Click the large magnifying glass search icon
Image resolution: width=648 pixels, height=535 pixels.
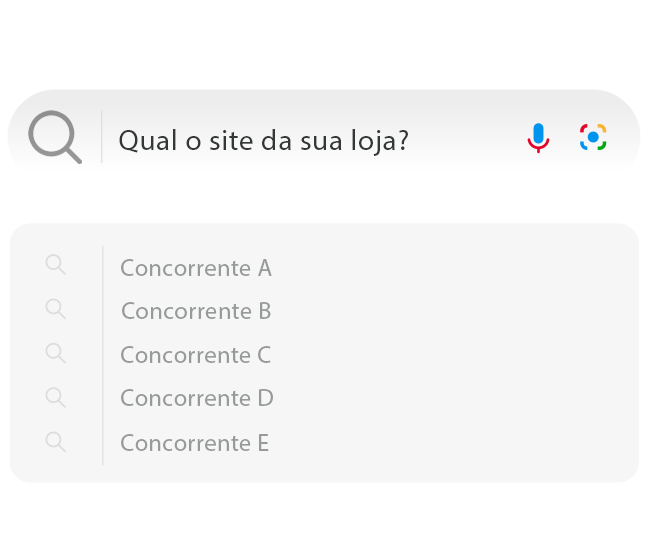[x=54, y=136]
